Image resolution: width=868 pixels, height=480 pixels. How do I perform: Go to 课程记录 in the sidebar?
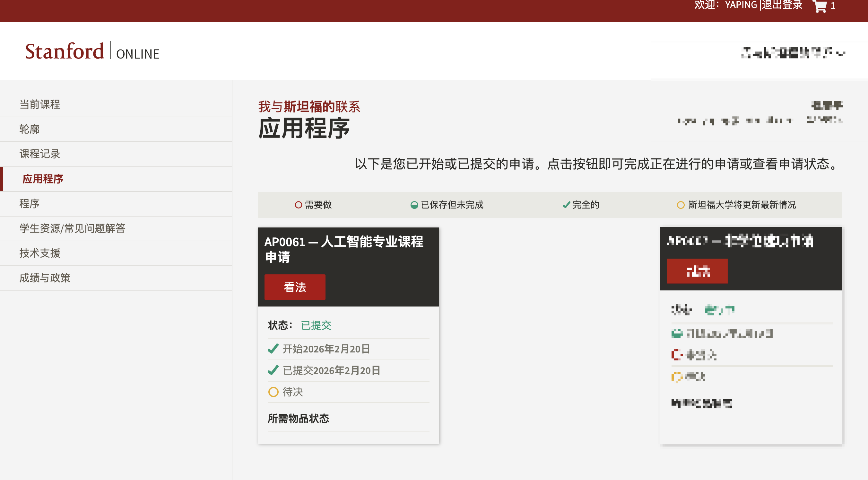tap(116, 154)
